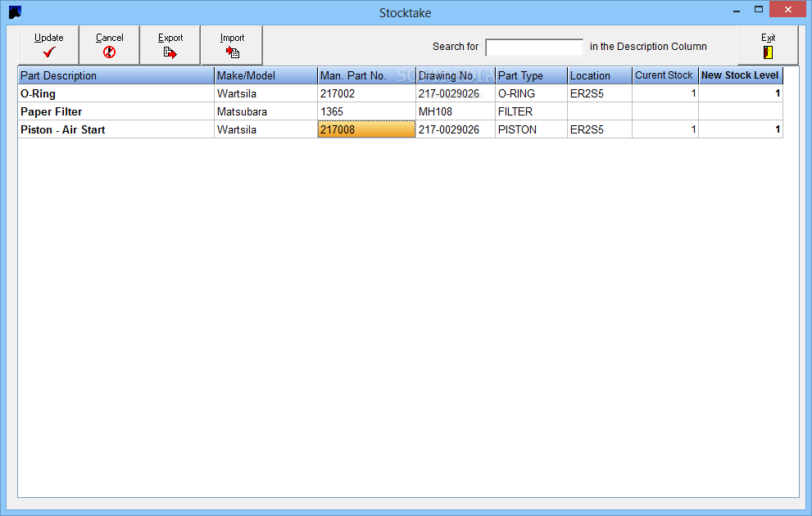The image size is (812, 516).
Task: Click the empty Location cell for Paper Filter
Action: pos(600,111)
